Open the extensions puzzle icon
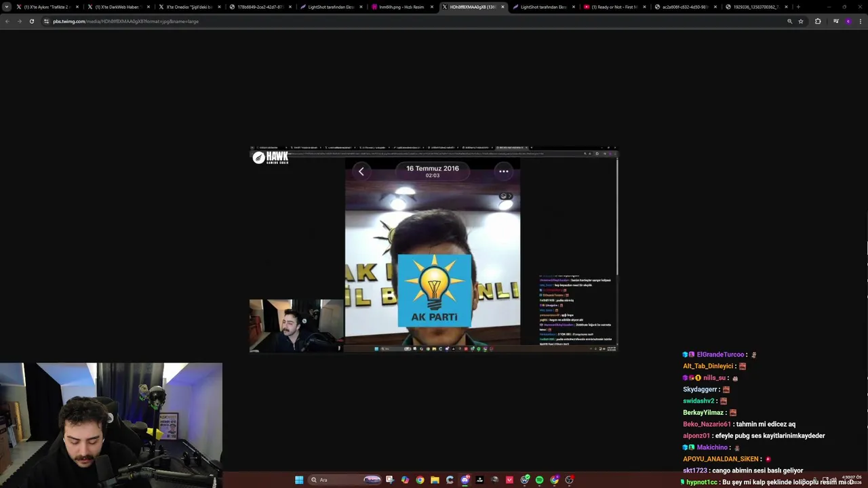 [818, 21]
